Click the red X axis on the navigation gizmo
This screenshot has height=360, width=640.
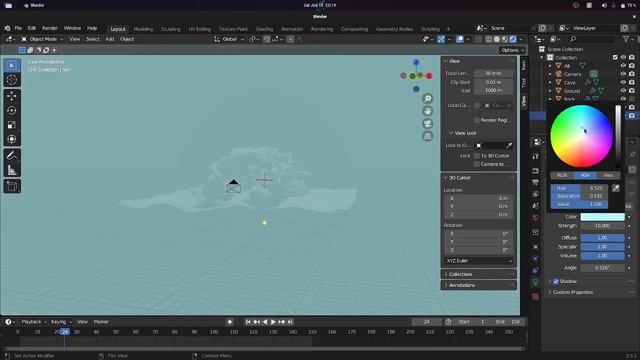click(x=429, y=76)
